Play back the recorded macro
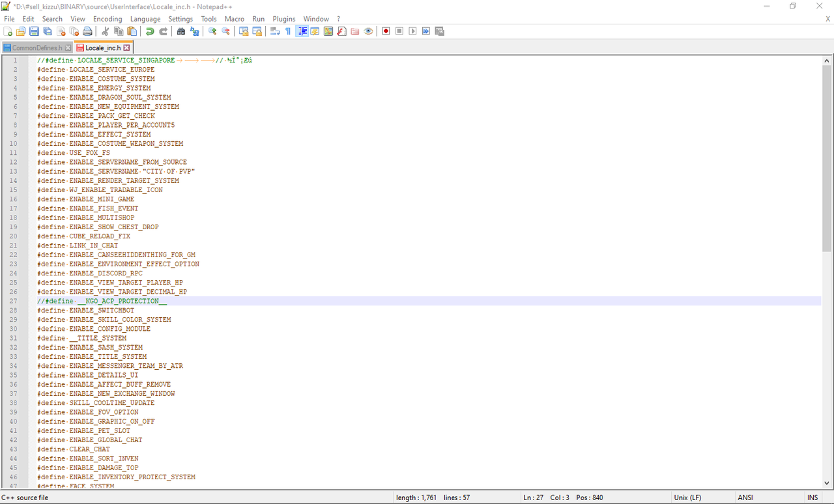Screen dimensions: 834x504 coord(412,31)
